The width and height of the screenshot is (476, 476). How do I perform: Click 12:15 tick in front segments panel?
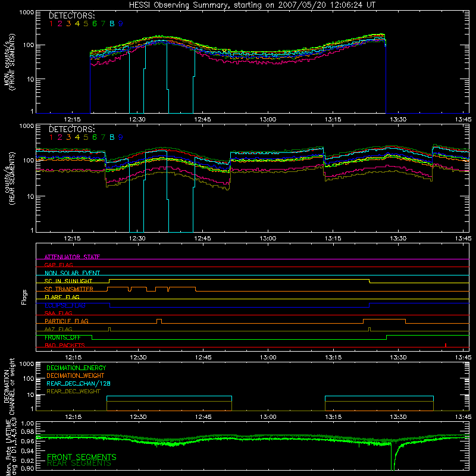tap(72, 120)
